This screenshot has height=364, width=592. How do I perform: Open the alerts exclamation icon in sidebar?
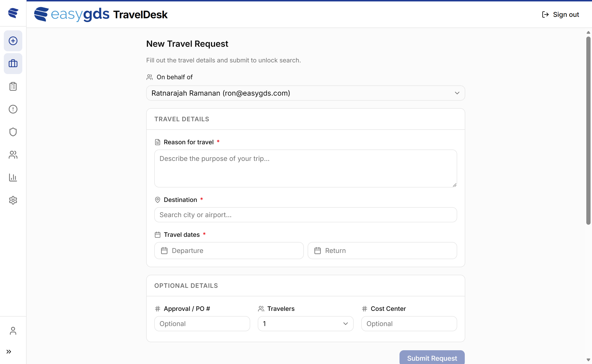(13, 109)
